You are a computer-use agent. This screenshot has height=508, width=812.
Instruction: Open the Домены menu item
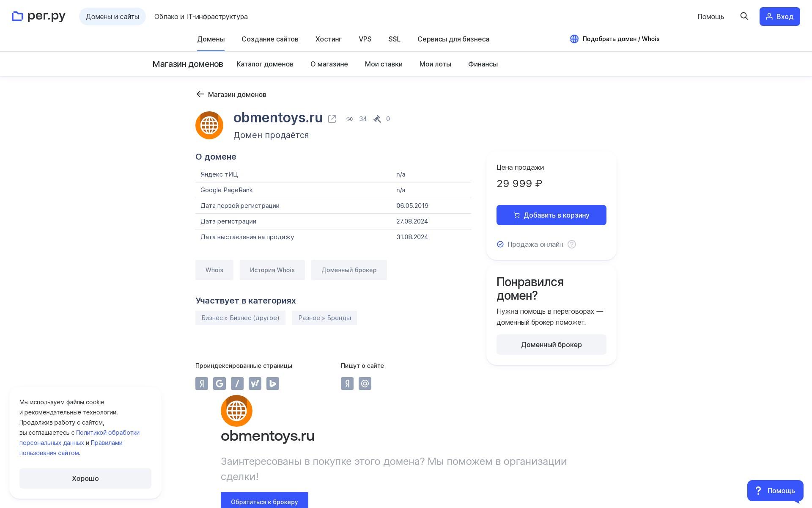tap(211, 39)
